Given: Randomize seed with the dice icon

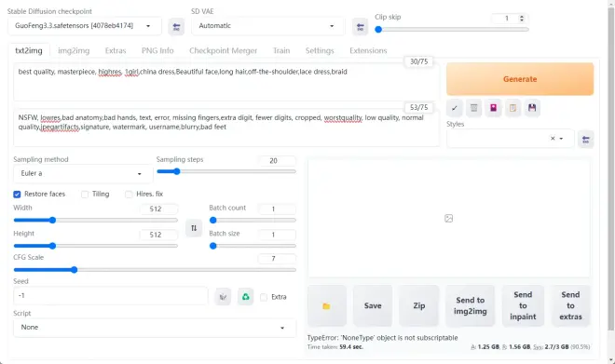Looking at the screenshot, I should (x=223, y=297).
